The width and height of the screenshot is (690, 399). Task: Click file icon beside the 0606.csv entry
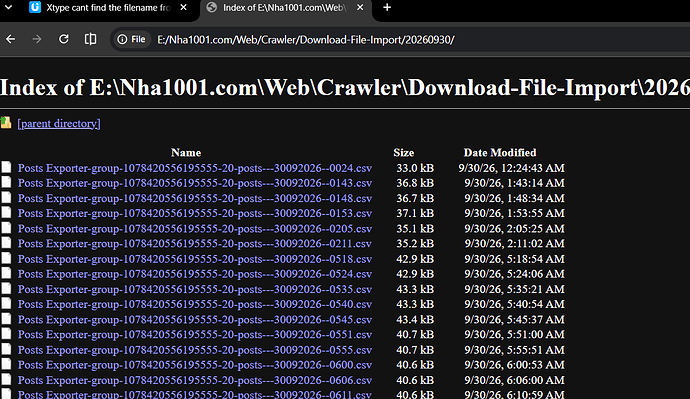(6, 380)
